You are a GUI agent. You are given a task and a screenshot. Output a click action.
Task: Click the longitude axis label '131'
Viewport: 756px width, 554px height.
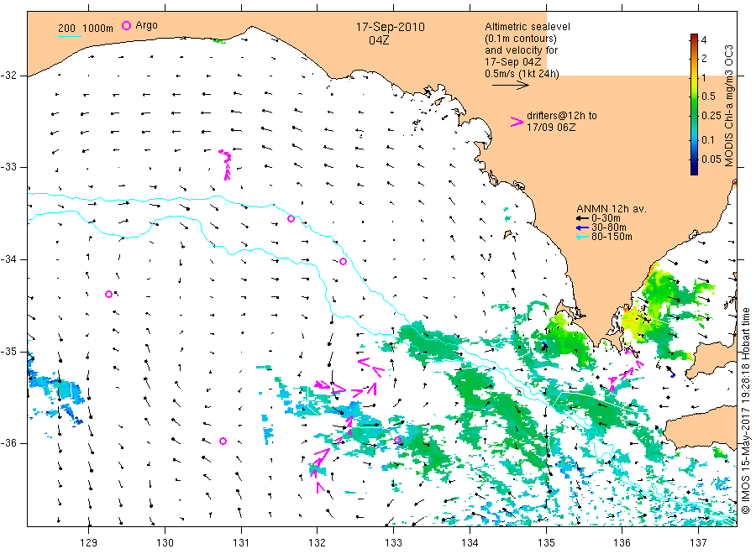241,543
